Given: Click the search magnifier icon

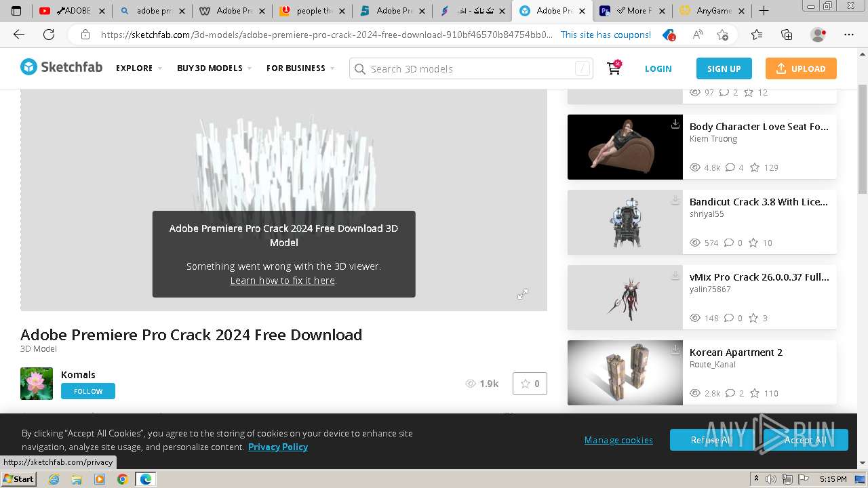Looking at the screenshot, I should coord(360,68).
